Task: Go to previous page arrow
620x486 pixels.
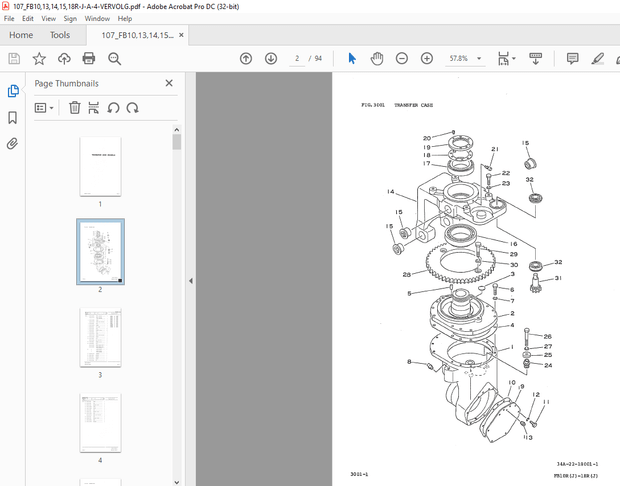Action: (246, 59)
